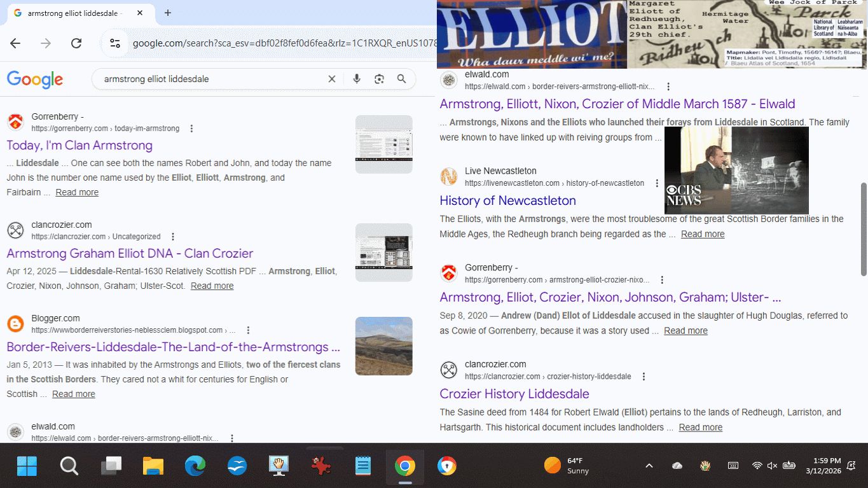Open three-dot menu for Live Newcastleton result

pyautogui.click(x=657, y=183)
